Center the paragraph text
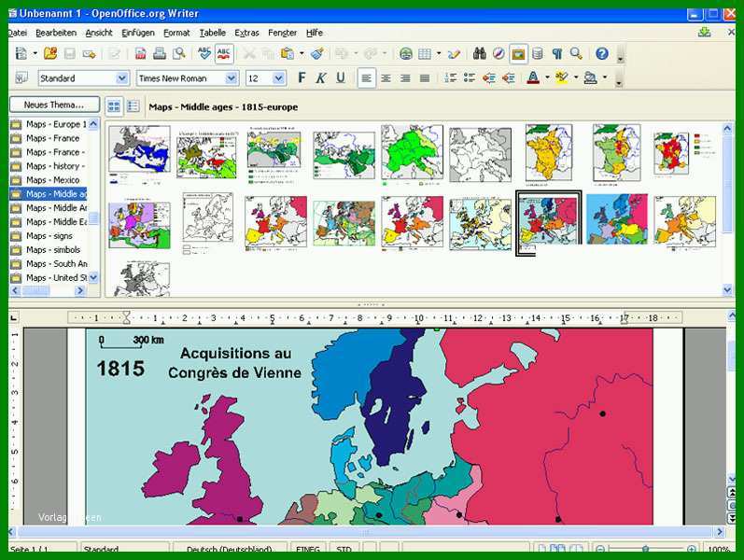The image size is (744, 560). point(386,78)
